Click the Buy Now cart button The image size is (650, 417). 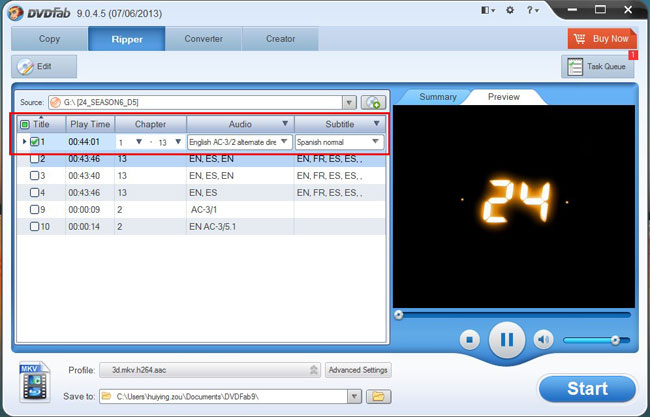click(602, 39)
